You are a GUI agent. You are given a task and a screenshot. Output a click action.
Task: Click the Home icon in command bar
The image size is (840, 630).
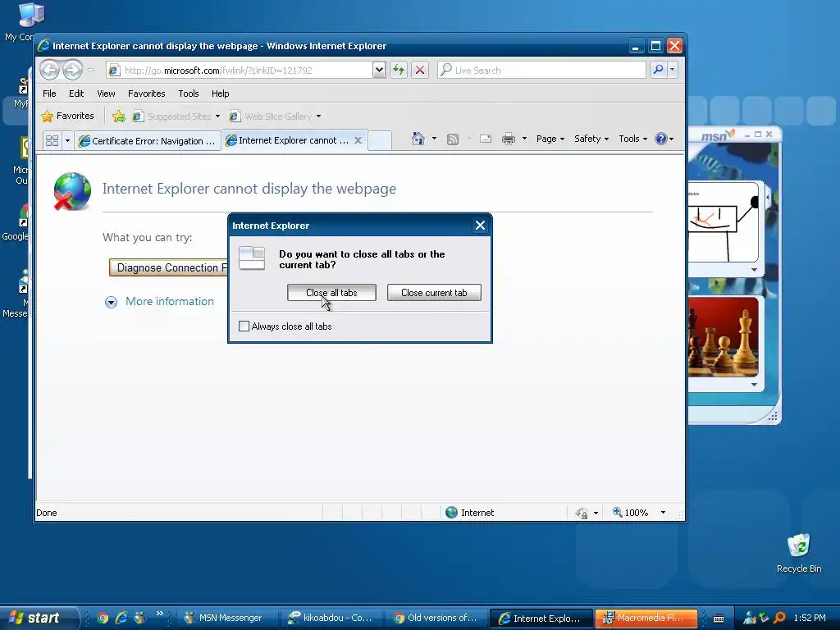tap(418, 139)
